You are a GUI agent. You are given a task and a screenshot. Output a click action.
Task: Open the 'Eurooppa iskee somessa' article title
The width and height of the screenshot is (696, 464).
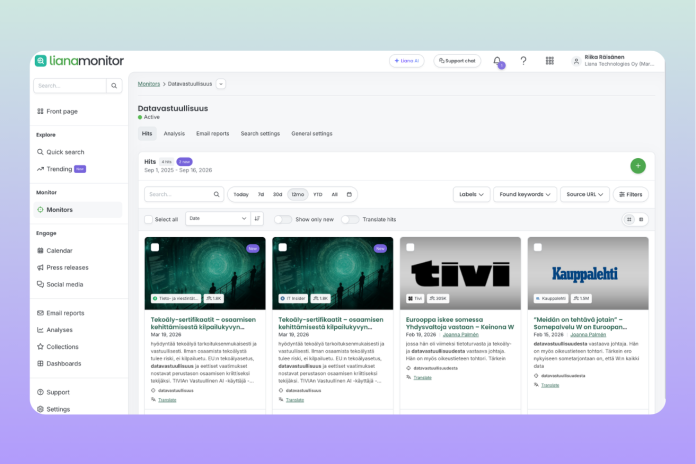click(x=460, y=323)
